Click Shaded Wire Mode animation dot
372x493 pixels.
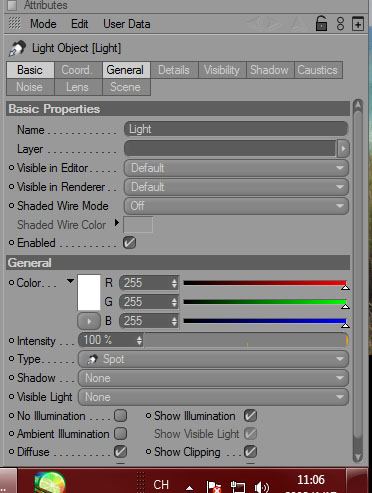tap(11, 206)
